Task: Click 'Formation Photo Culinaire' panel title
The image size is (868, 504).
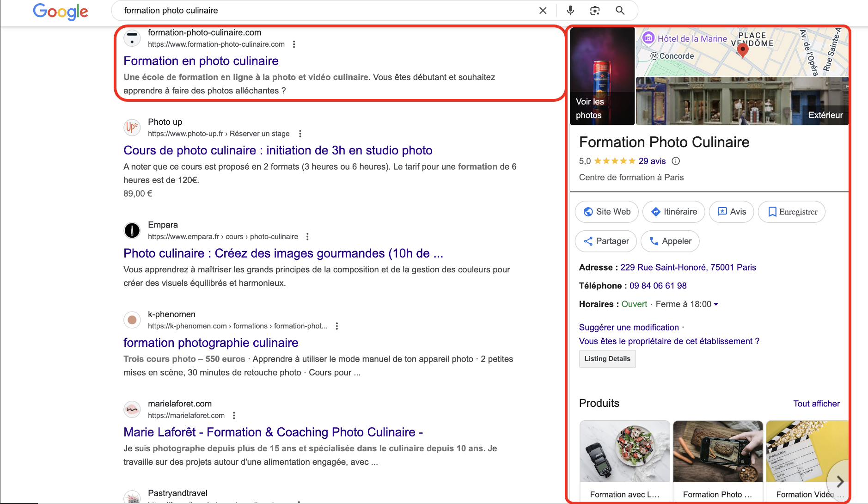Action: pyautogui.click(x=664, y=142)
